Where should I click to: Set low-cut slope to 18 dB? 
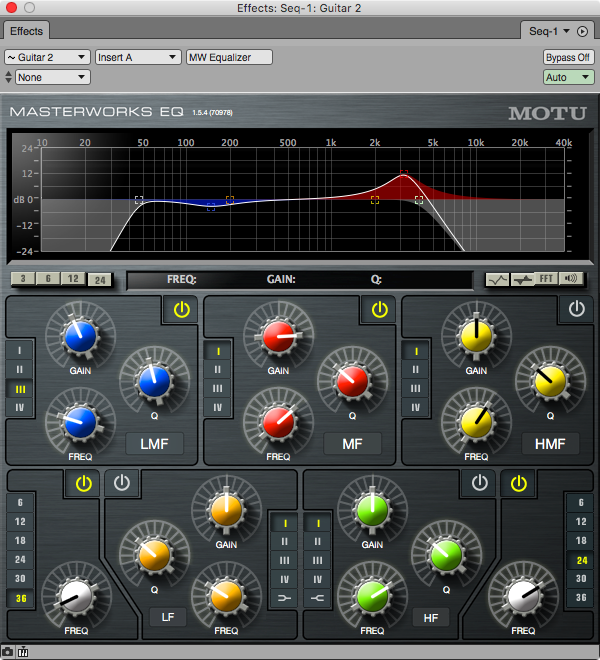(x=20, y=540)
